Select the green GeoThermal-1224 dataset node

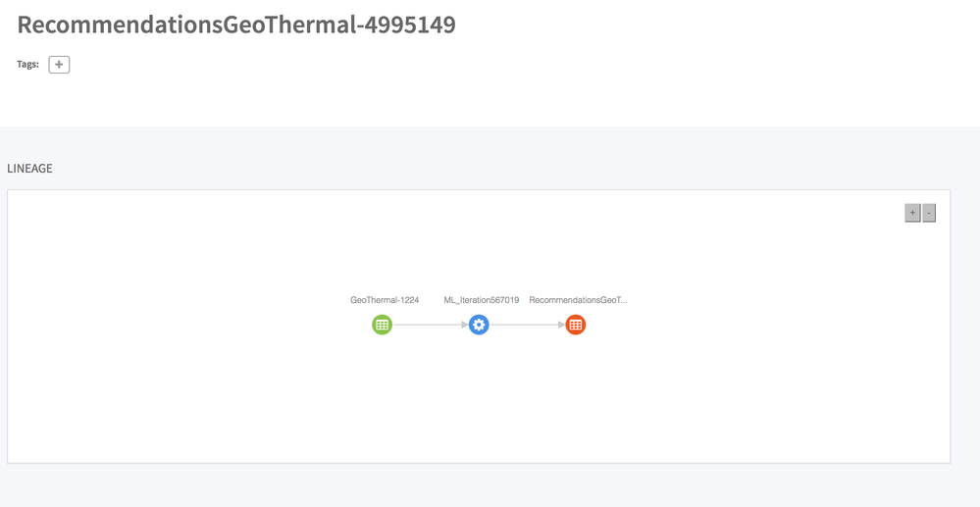tap(382, 325)
